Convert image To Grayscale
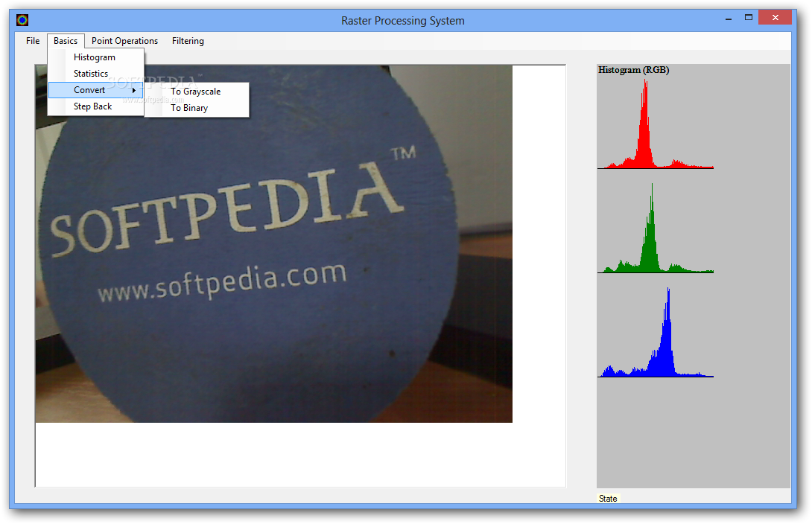The height and width of the screenshot is (524, 812). coord(197,92)
